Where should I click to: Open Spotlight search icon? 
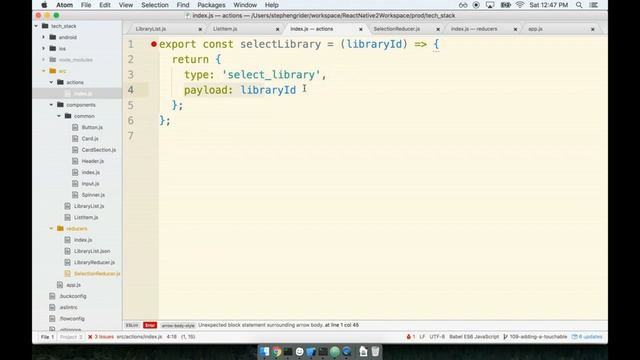click(579, 5)
